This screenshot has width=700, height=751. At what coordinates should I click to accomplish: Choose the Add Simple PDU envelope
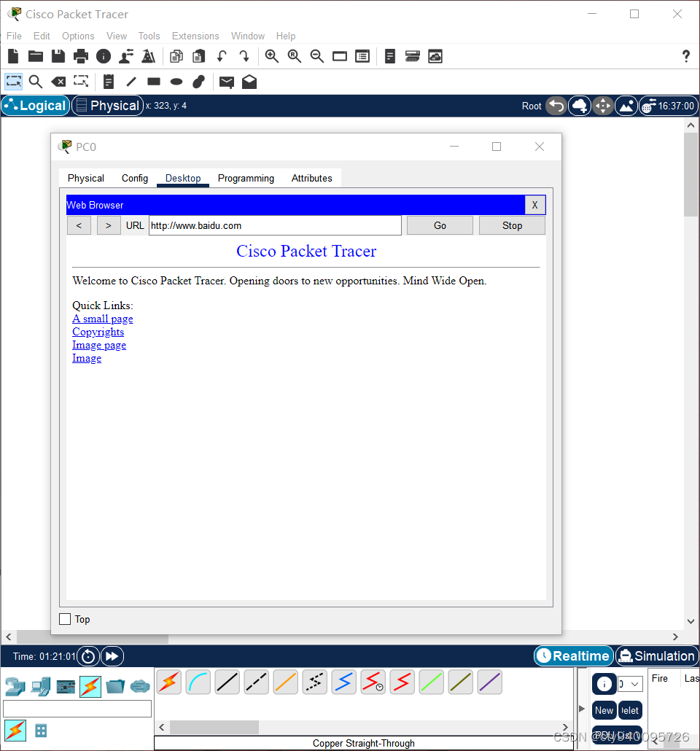click(227, 82)
